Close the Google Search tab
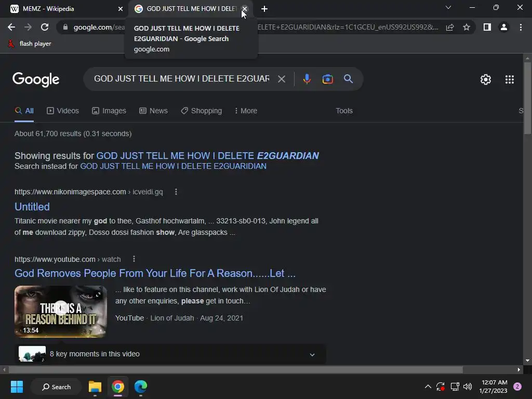The width and height of the screenshot is (532, 399). (x=244, y=9)
